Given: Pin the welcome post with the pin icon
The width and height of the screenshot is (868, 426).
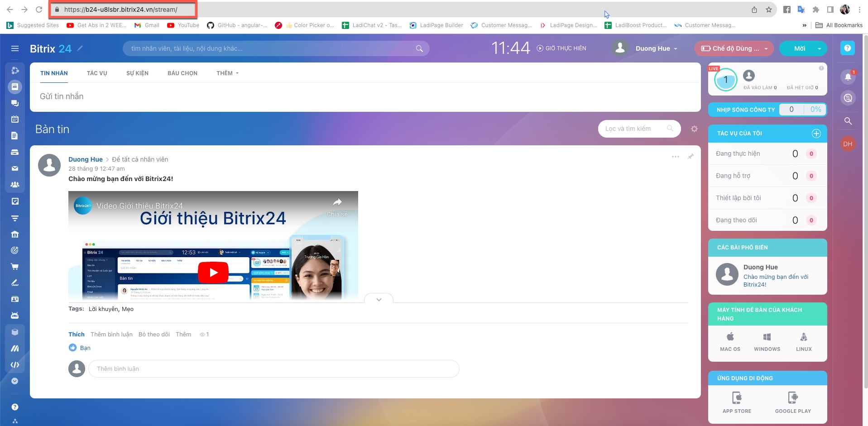Looking at the screenshot, I should coord(691,157).
